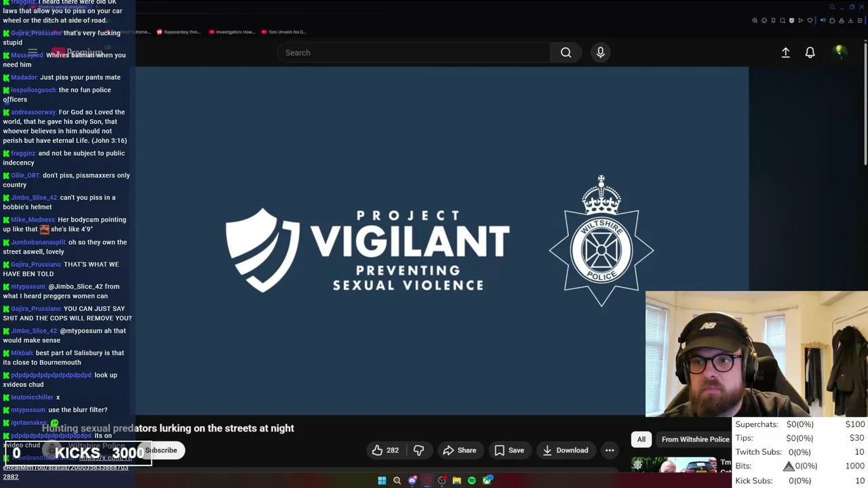Click the YouTube search magnifier button

point(566,52)
